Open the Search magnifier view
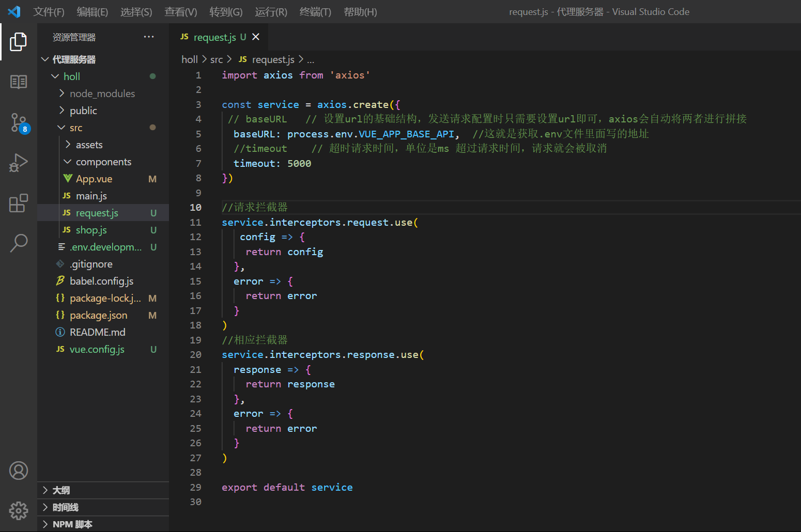Viewport: 801px width, 532px height. (19, 243)
